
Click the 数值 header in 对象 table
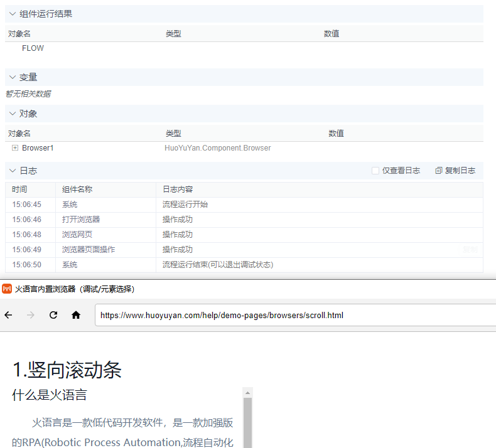pos(336,134)
